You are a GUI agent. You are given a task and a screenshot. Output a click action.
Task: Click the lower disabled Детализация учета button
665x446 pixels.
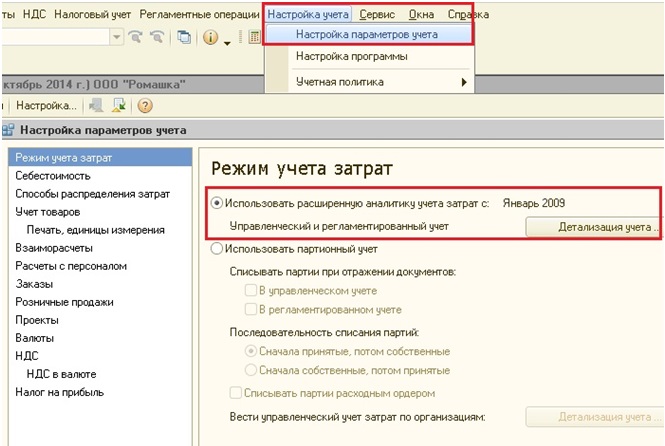pos(594,417)
